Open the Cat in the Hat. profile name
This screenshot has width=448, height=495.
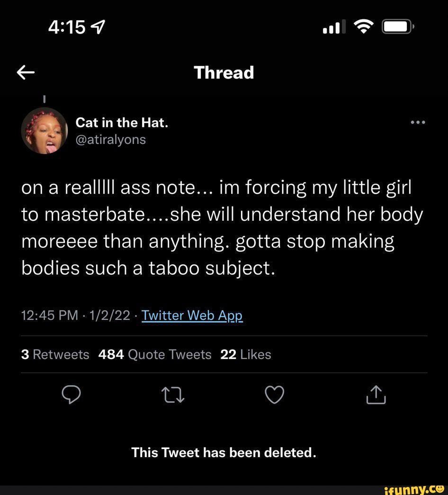122,123
